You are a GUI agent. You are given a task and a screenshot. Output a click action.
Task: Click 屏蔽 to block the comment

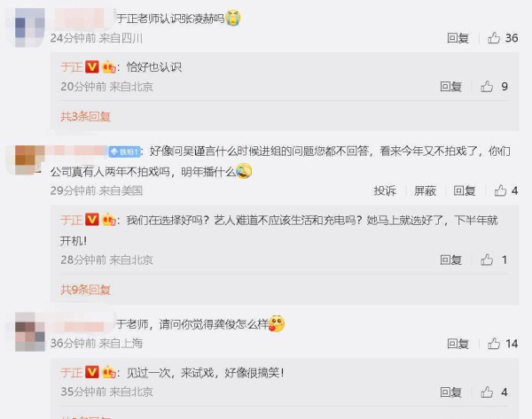(x=425, y=190)
